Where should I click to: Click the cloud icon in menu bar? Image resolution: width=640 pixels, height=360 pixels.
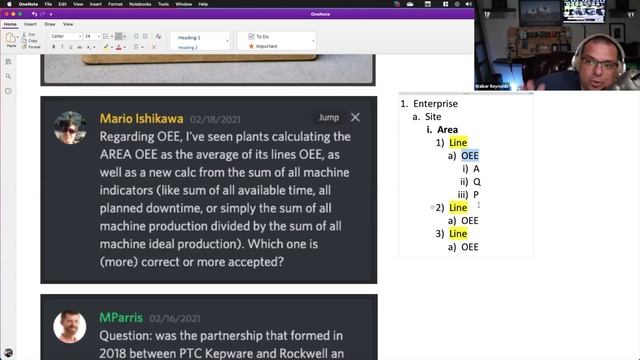coord(410,4)
